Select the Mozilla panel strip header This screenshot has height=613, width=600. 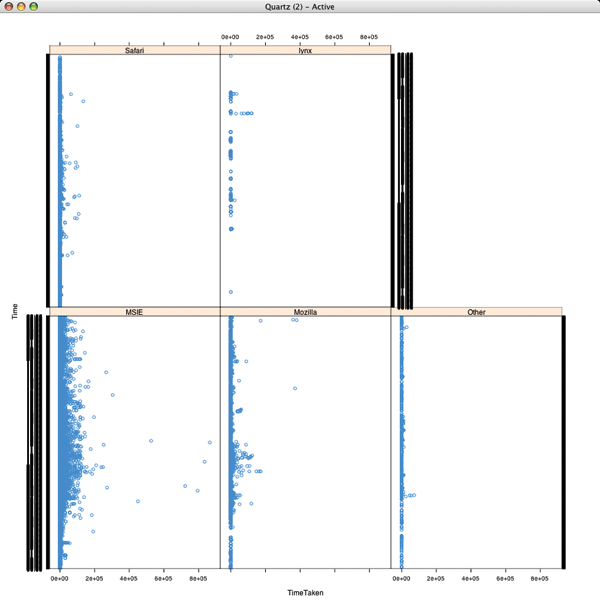(x=305, y=312)
